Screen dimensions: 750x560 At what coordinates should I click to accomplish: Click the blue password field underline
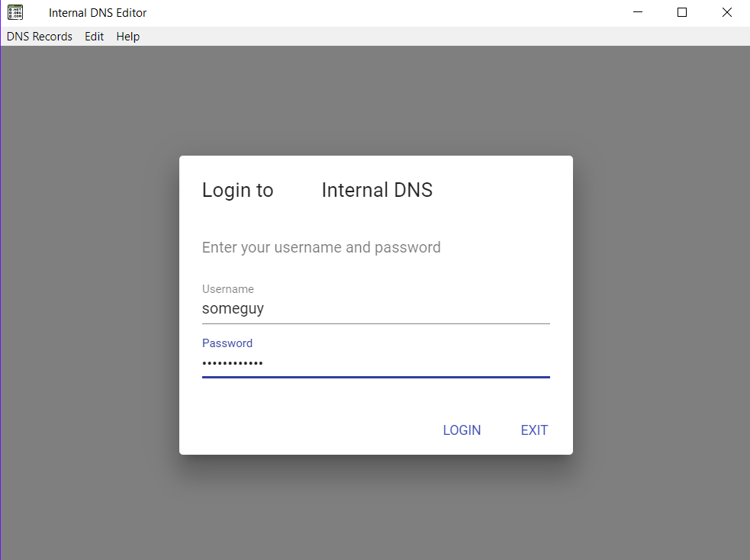click(375, 376)
